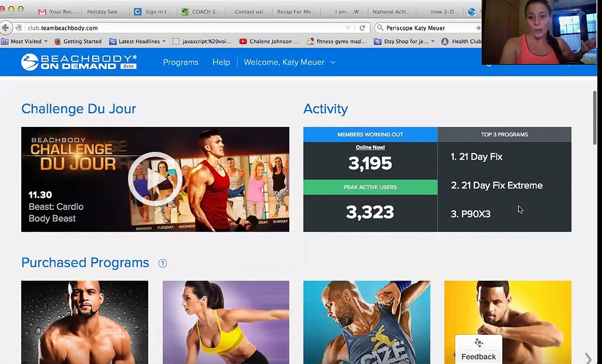
Task: Switch to the Recap For Mo... tab
Action: tap(296, 12)
